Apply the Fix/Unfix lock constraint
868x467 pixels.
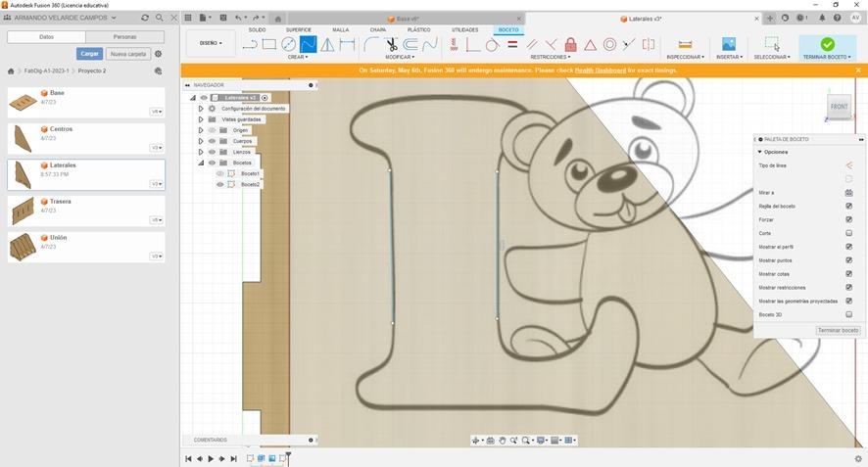click(571, 44)
